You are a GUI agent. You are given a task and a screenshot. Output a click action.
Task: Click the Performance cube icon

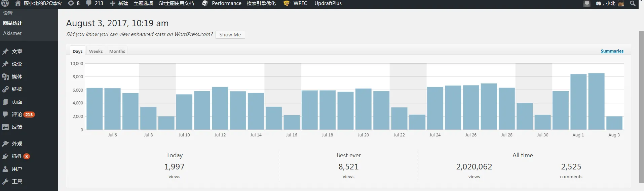click(x=205, y=3)
